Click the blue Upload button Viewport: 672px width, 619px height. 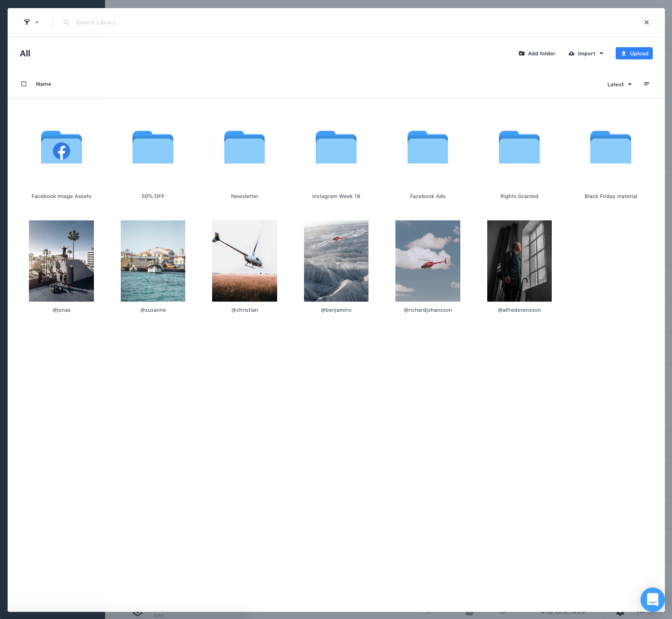tap(634, 53)
